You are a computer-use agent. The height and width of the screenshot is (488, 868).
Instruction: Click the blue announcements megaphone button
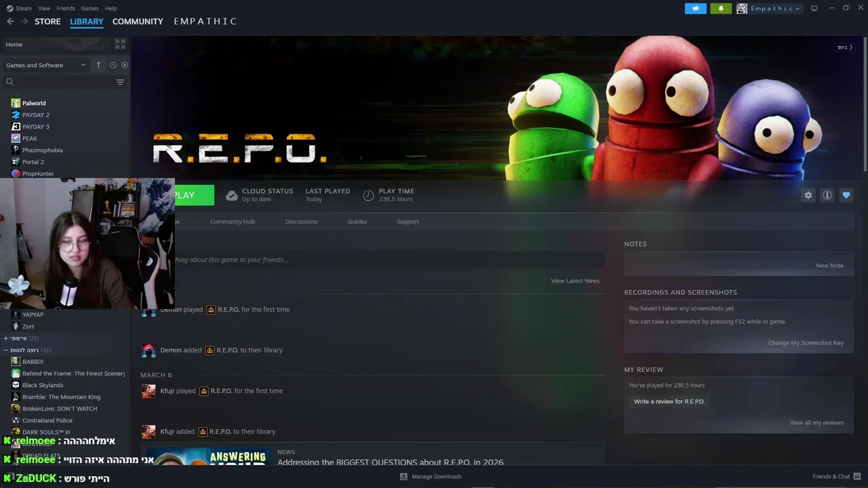(695, 8)
